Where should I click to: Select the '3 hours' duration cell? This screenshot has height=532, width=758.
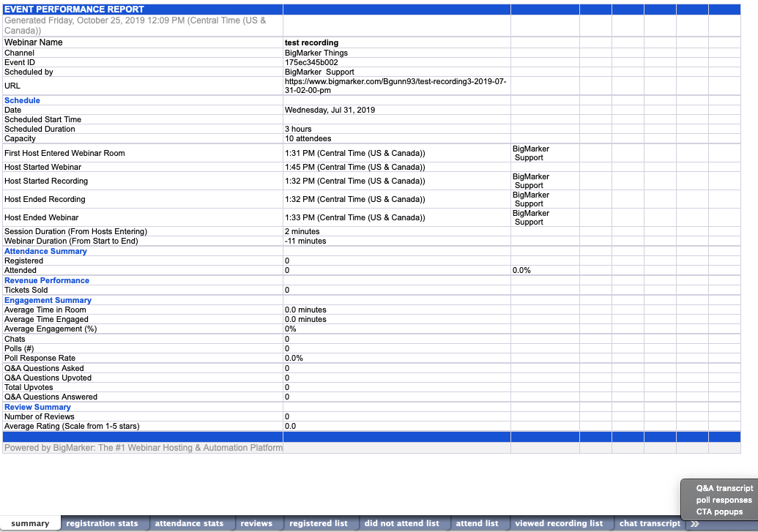point(396,129)
